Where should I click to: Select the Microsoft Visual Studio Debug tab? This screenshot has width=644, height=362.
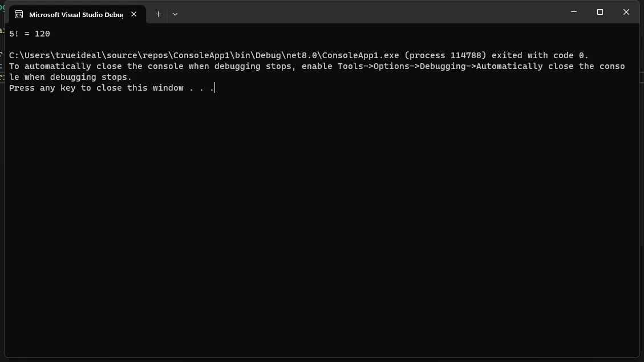click(x=75, y=14)
